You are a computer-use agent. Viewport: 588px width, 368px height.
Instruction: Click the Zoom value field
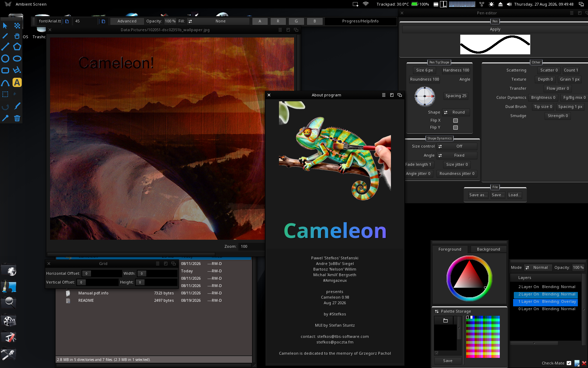click(x=251, y=246)
